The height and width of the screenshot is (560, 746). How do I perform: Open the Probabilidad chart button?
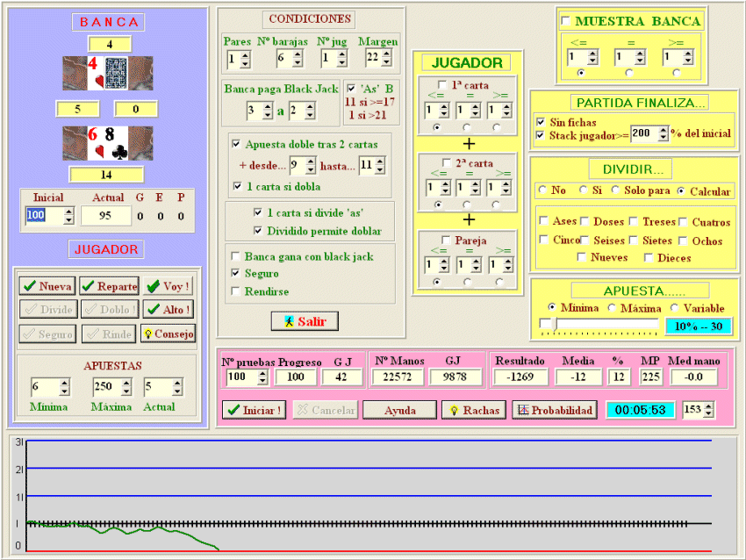[555, 410]
